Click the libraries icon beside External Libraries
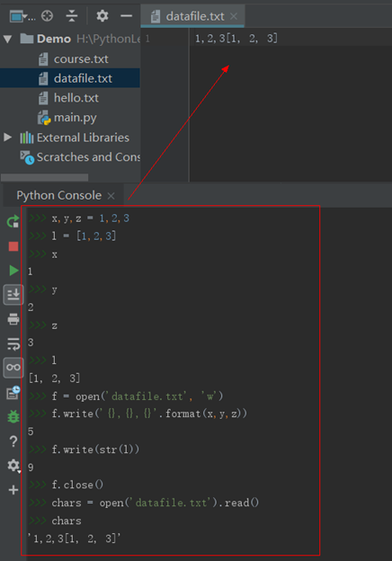 27,138
